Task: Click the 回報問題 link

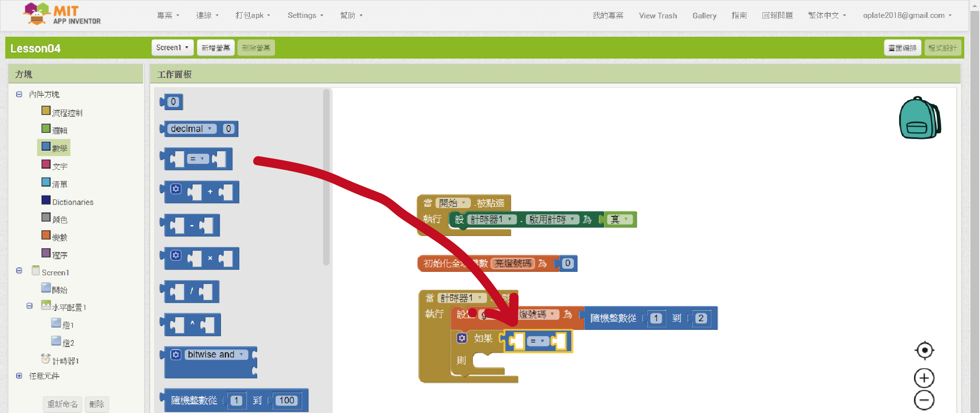Action: (777, 15)
